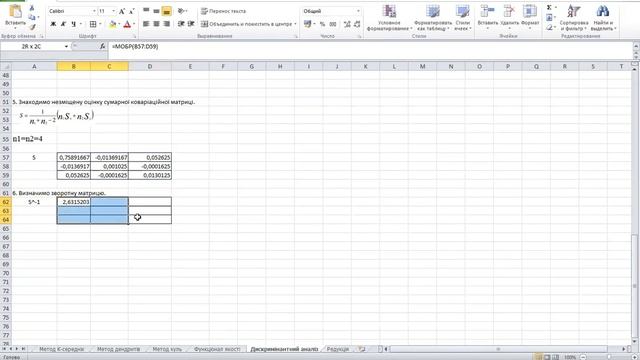This screenshot has width=640, height=360.
Task: Open Find and Select (Найти и выделить)
Action: (603, 18)
